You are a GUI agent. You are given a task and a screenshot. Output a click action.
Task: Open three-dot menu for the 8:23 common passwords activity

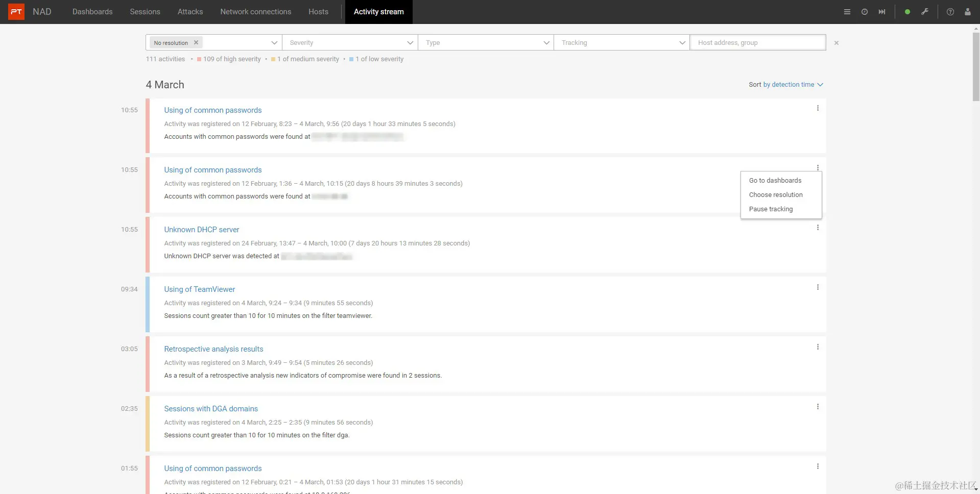click(x=818, y=108)
